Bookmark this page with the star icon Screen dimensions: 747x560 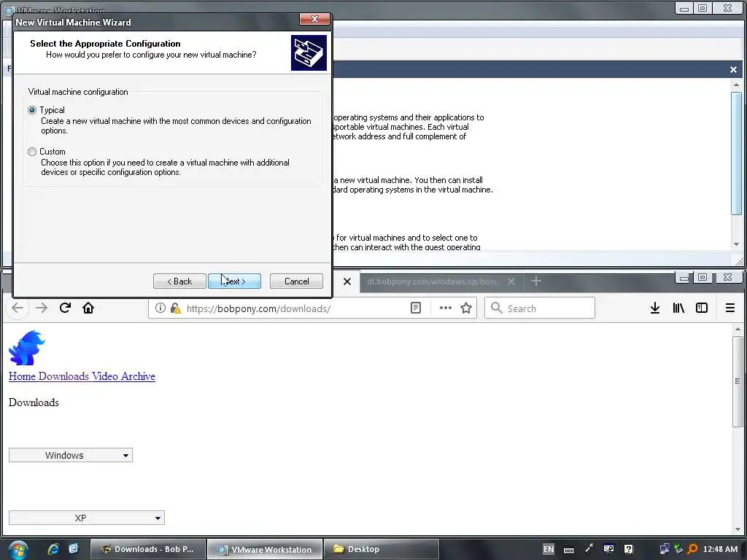coord(466,308)
